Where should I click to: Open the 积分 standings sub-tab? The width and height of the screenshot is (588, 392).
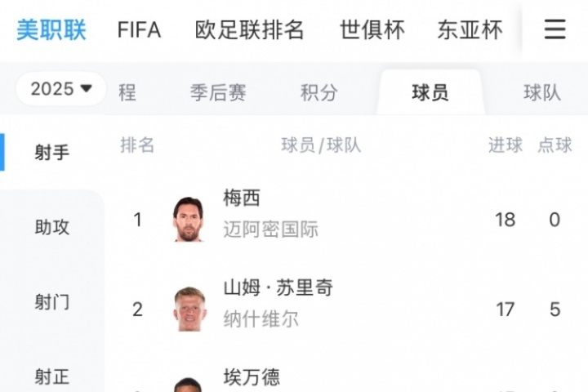(x=318, y=93)
